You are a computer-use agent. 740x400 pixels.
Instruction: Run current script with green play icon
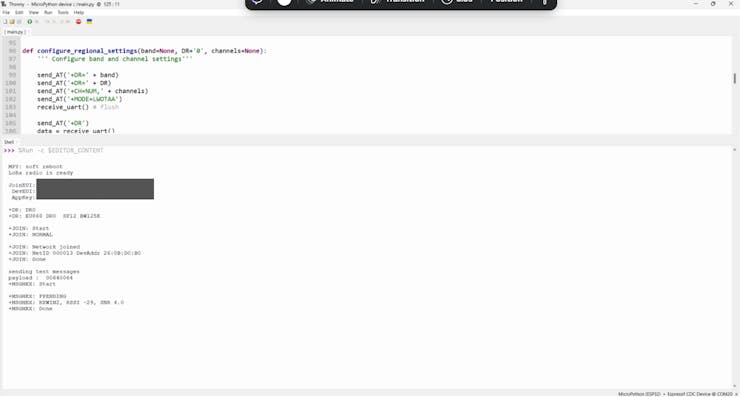30,22
